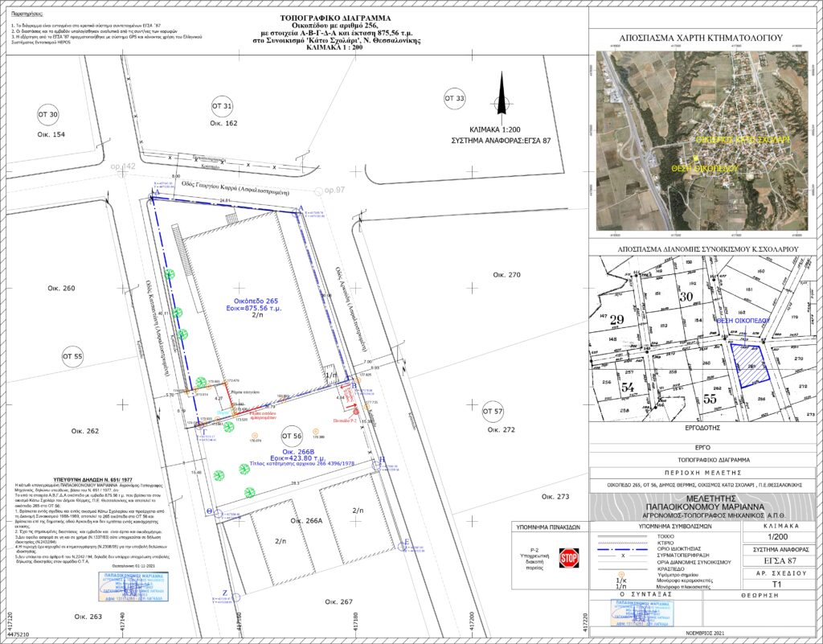This screenshot has width=823, height=644.
Task: Click vertex Z circle at bottom of plot
Action: 235,597
